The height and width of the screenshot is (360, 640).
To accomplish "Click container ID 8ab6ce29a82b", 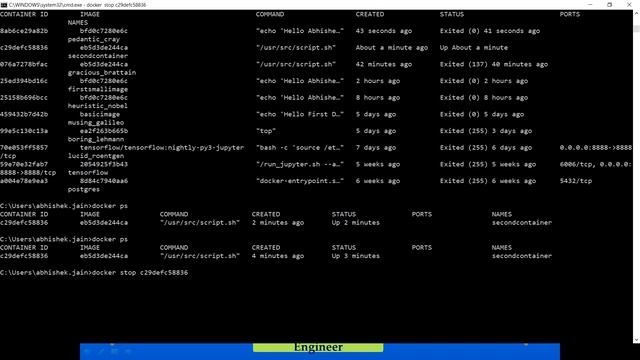I will tap(24, 31).
